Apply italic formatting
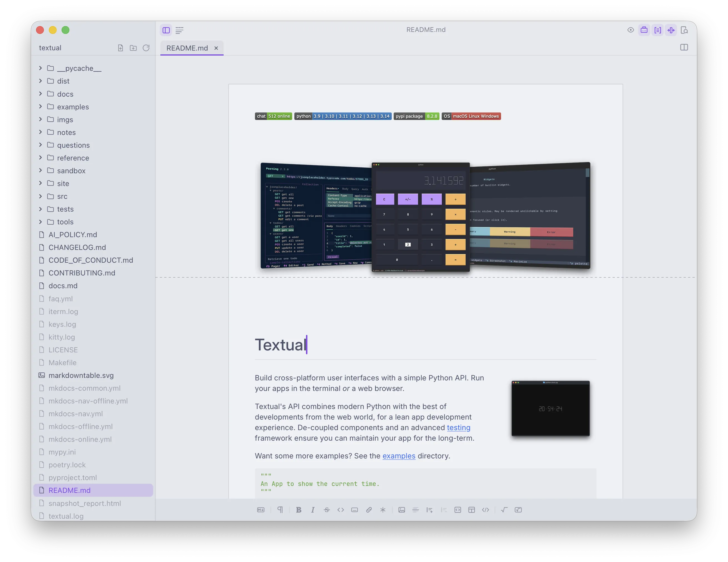The height and width of the screenshot is (562, 728). (313, 510)
